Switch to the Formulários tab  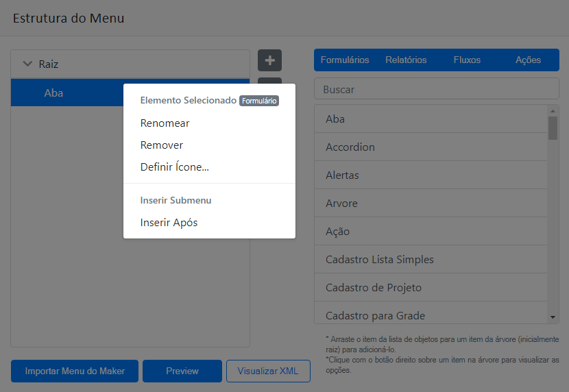(x=345, y=60)
